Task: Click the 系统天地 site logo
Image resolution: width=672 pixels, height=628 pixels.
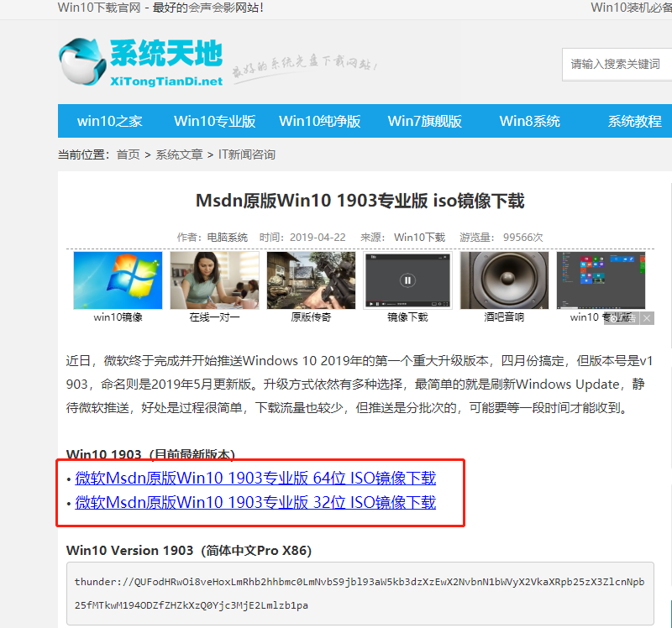Action: [141, 62]
